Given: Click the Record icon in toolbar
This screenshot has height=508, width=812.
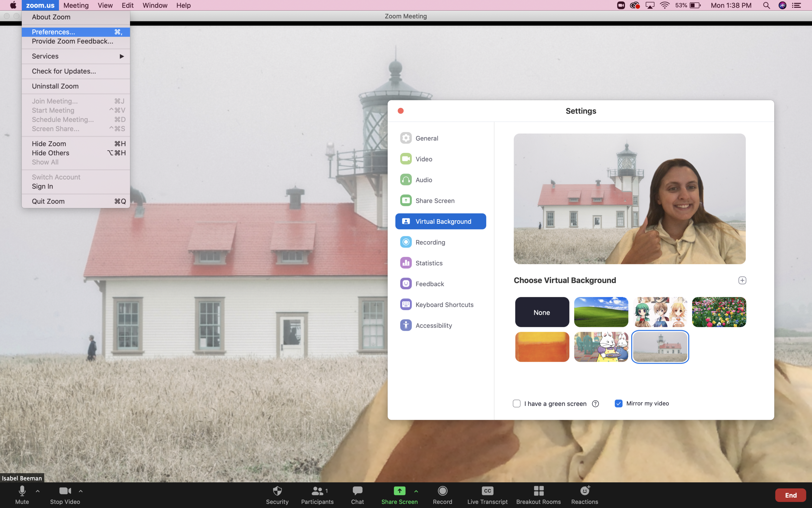Looking at the screenshot, I should [x=442, y=490].
